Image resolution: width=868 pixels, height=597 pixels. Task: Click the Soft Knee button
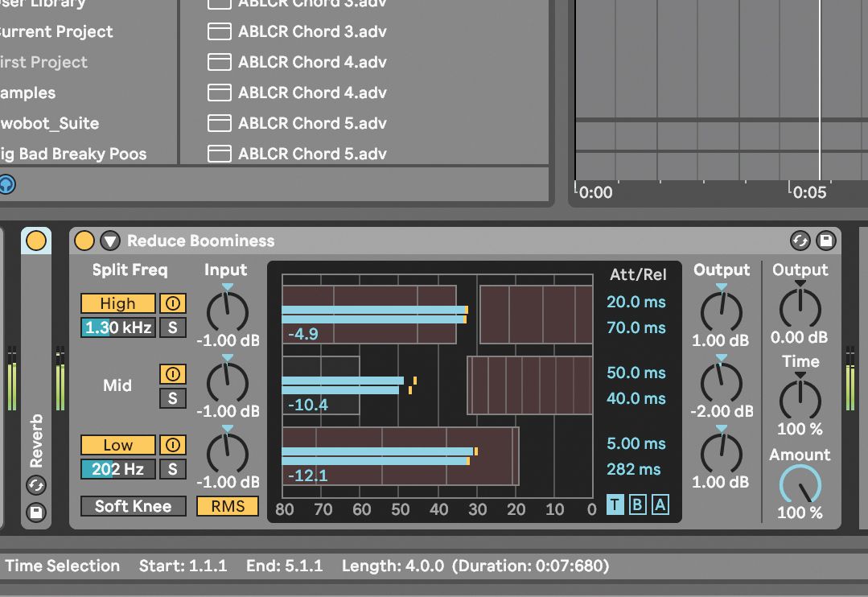click(133, 505)
